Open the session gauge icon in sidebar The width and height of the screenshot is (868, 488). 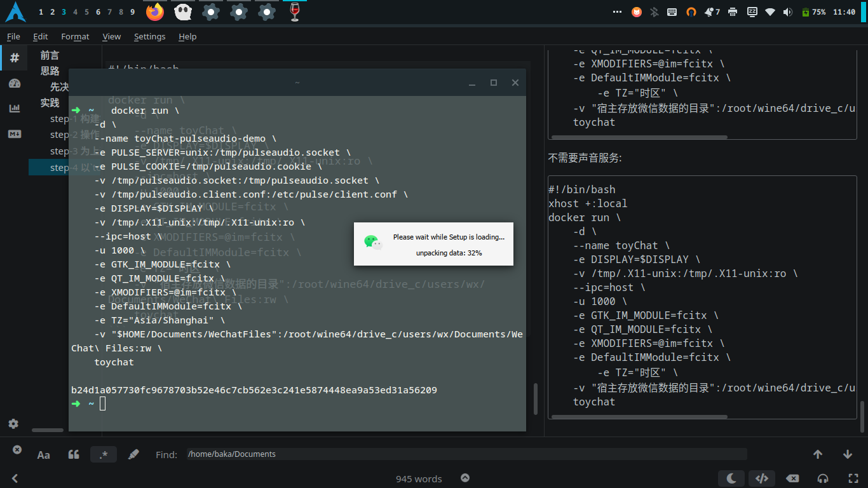[14, 83]
